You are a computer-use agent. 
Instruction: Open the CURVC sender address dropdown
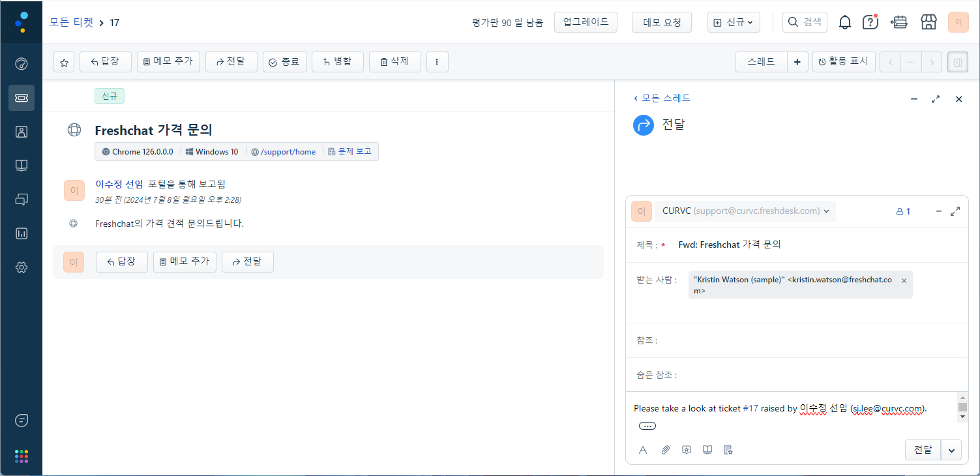pos(745,211)
